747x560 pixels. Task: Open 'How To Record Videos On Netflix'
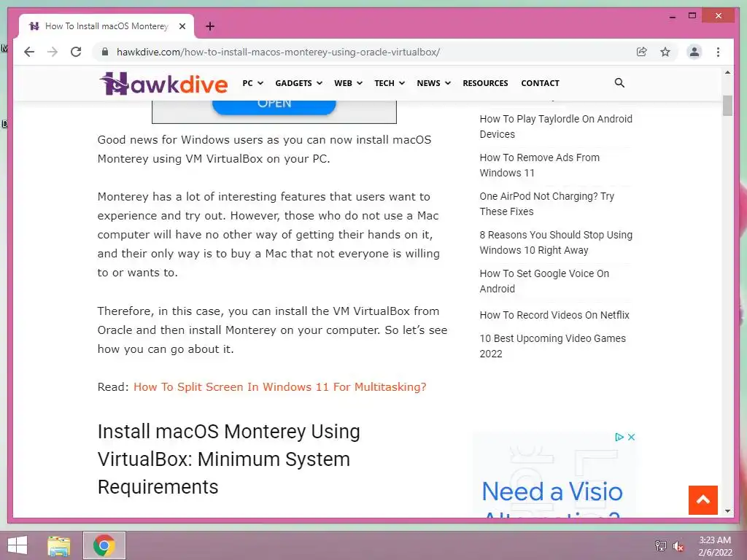tap(554, 315)
